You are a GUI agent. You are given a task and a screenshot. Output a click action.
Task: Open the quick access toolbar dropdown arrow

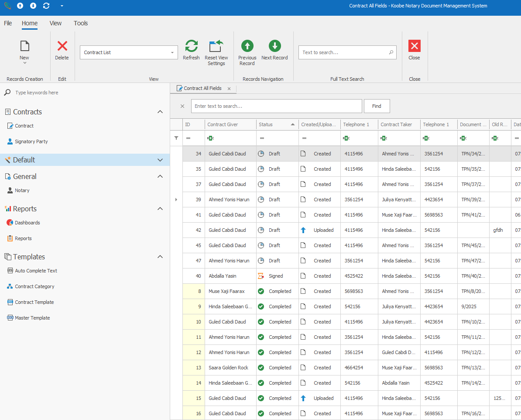click(x=62, y=6)
